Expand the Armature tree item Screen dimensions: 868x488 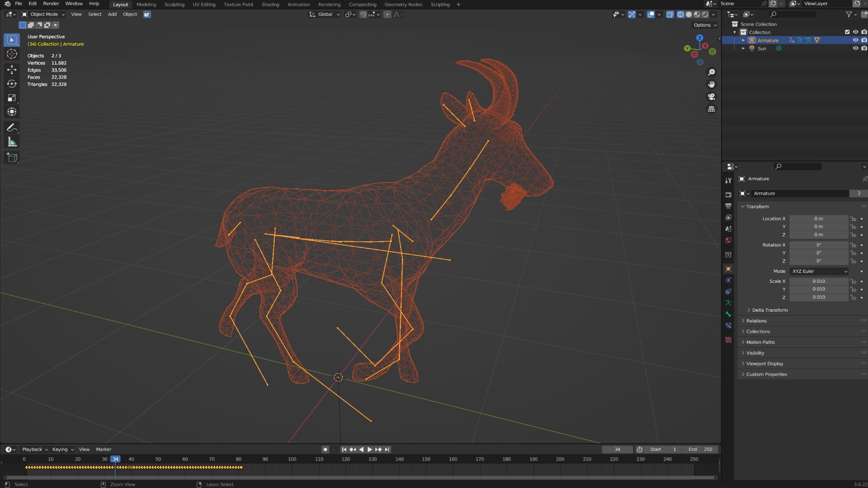coord(743,40)
